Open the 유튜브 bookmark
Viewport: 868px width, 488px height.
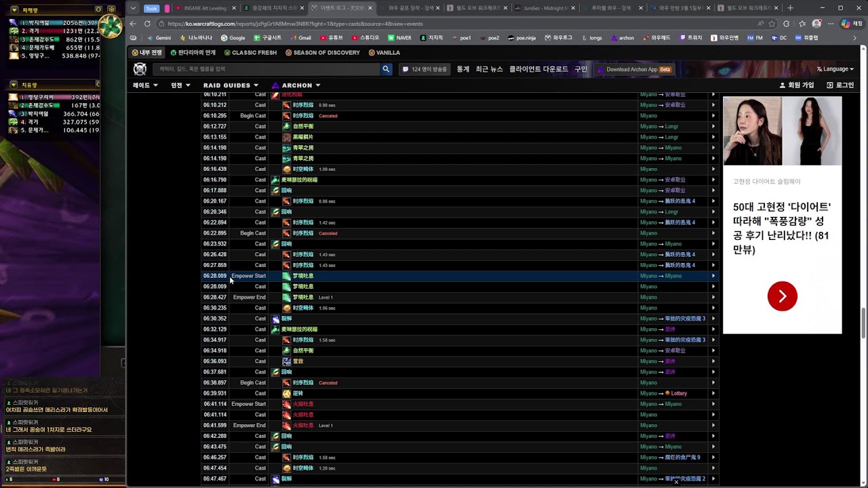[331, 38]
